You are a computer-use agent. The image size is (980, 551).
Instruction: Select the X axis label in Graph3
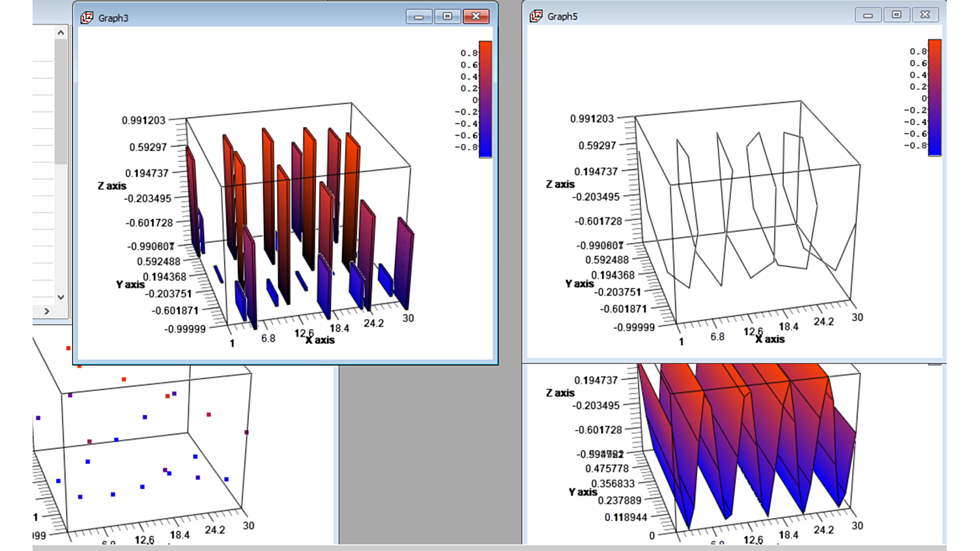pyautogui.click(x=320, y=340)
